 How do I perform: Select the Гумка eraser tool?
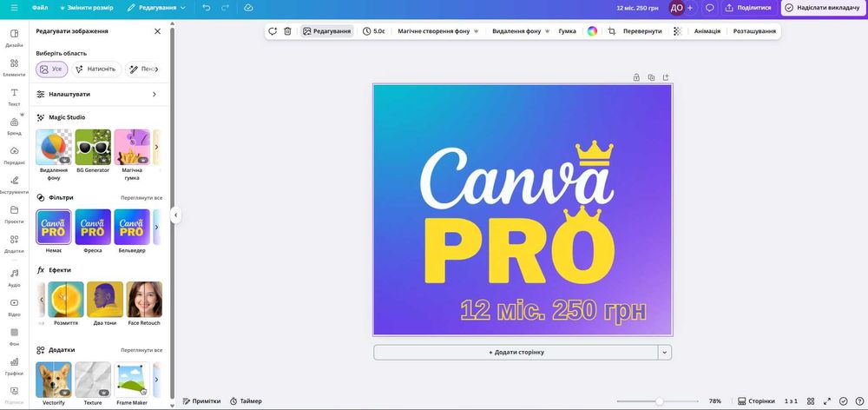pyautogui.click(x=568, y=31)
